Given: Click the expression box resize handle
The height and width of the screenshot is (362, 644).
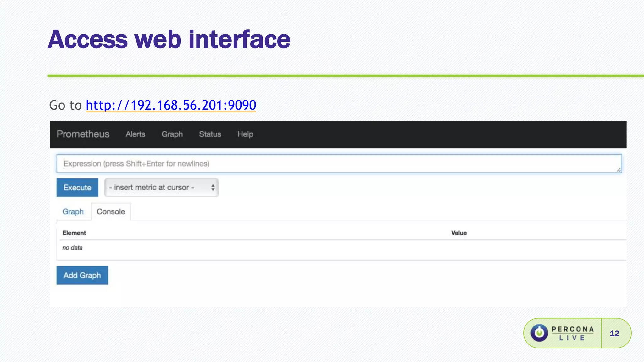Looking at the screenshot, I should click(618, 170).
